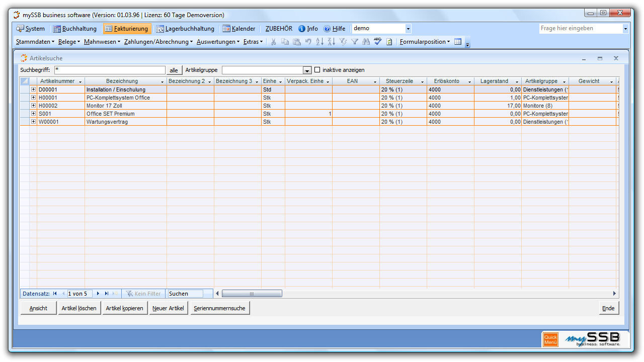Toggle 'inaktive anzeigen' checkbox
The image size is (644, 362).
317,70
